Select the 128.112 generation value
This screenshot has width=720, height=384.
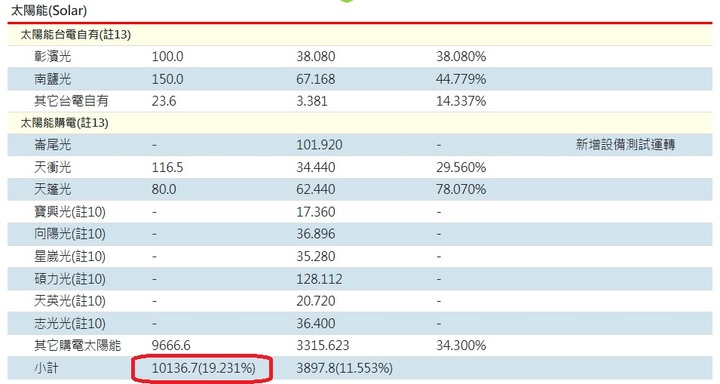click(x=319, y=279)
